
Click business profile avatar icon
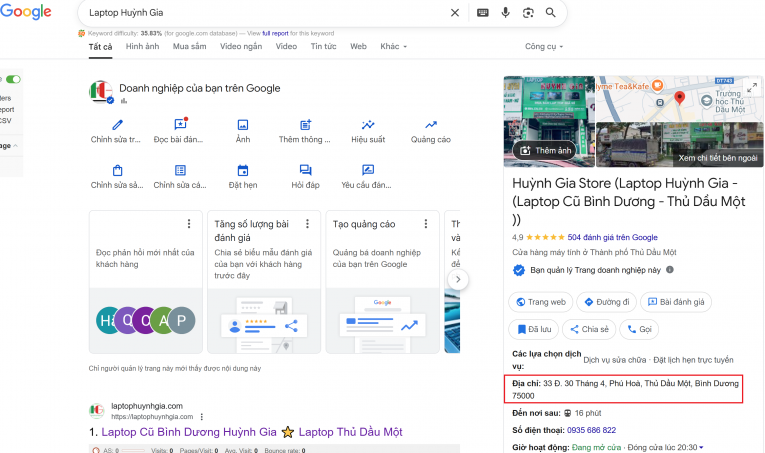[x=101, y=92]
